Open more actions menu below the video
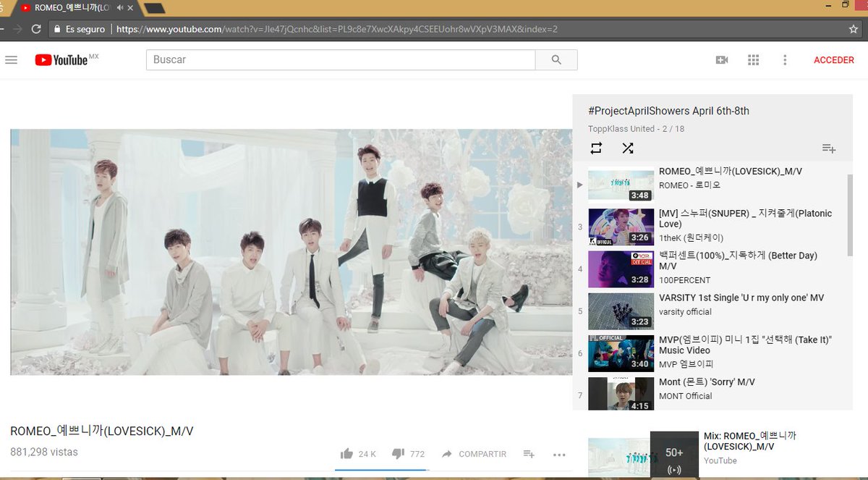 pyautogui.click(x=559, y=455)
